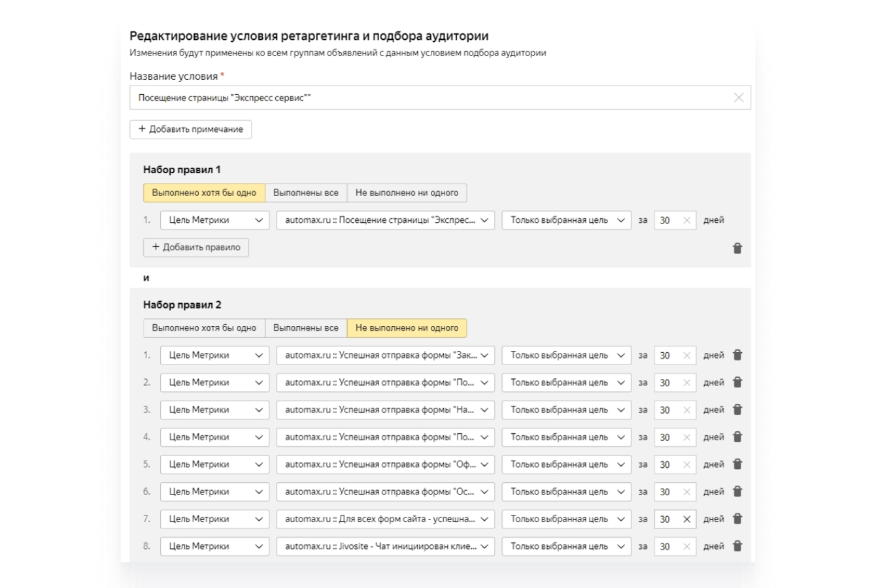The width and height of the screenshot is (876, 588).
Task: Open 'Цель Метрики' dropdown in rule set 1
Action: point(214,221)
